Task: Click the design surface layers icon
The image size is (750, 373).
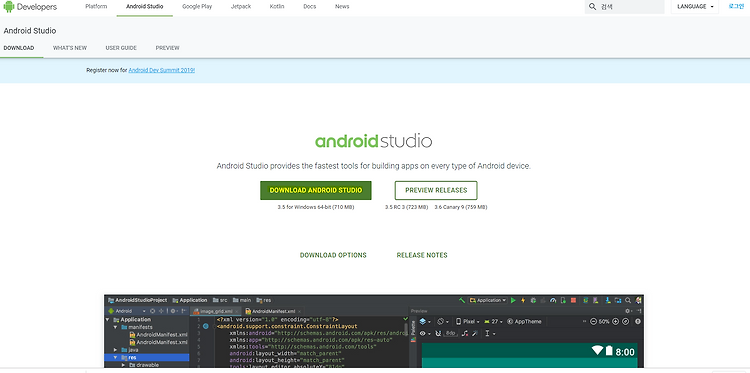Action: click(423, 321)
